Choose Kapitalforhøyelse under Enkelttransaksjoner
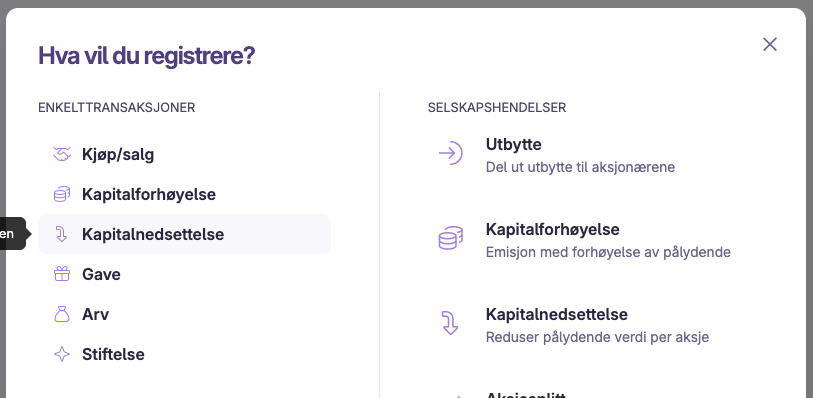The width and height of the screenshot is (813, 398). (185, 194)
